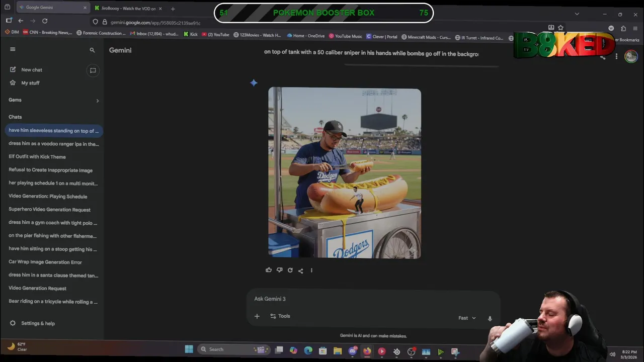
Task: Open the Fast model dropdown
Action: point(467,318)
